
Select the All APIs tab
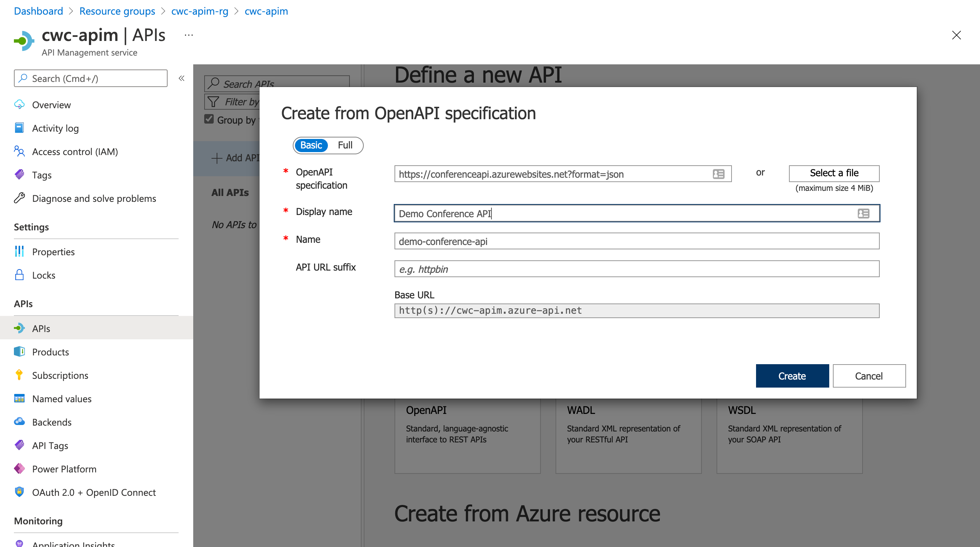230,192
